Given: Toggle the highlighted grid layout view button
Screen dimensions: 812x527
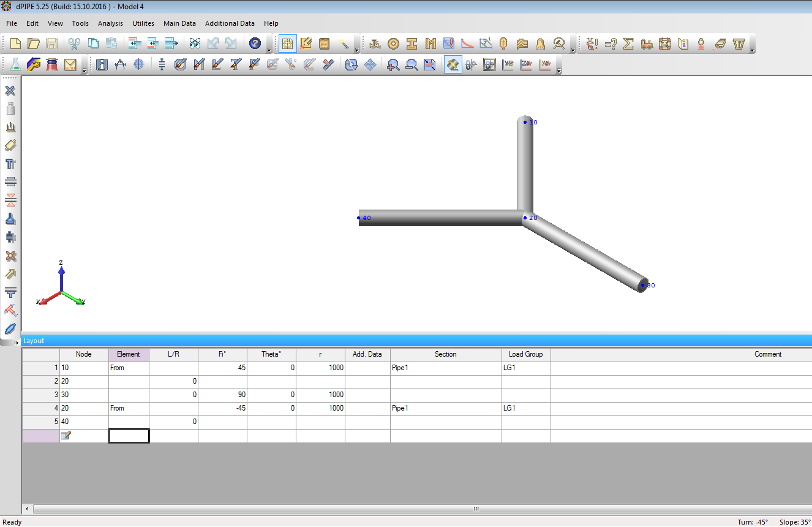Looking at the screenshot, I should [287, 44].
